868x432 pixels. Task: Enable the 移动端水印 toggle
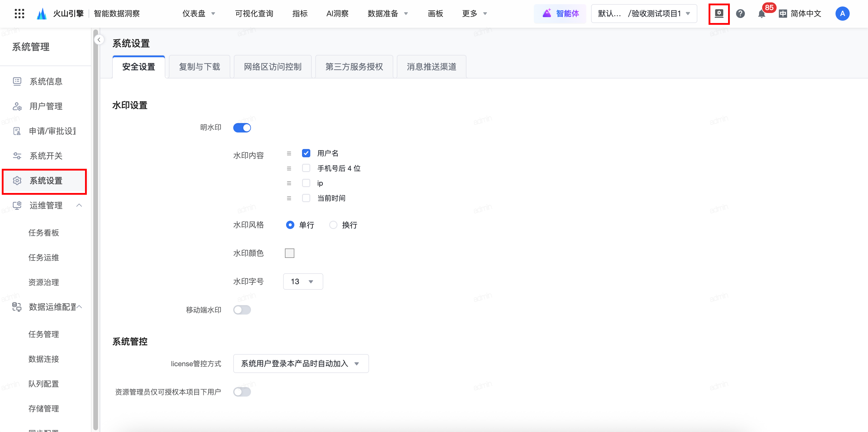[242, 310]
